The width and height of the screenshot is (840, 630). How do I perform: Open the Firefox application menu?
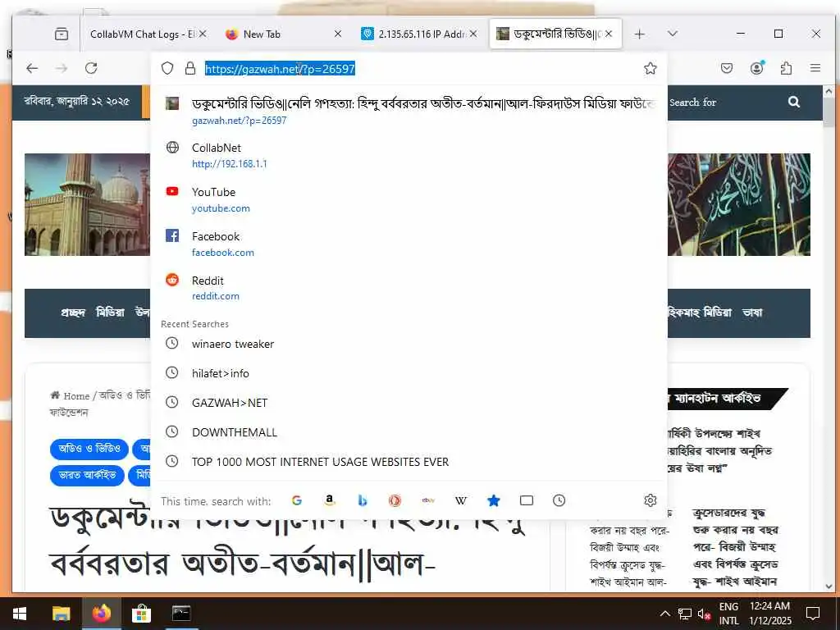pos(815,68)
